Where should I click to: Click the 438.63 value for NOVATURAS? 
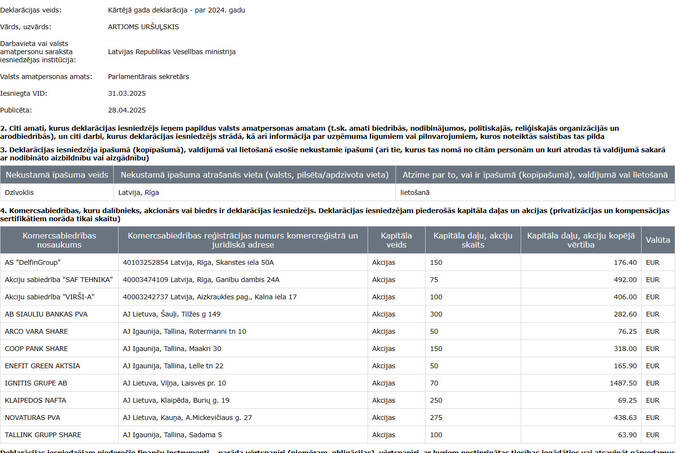625,417
